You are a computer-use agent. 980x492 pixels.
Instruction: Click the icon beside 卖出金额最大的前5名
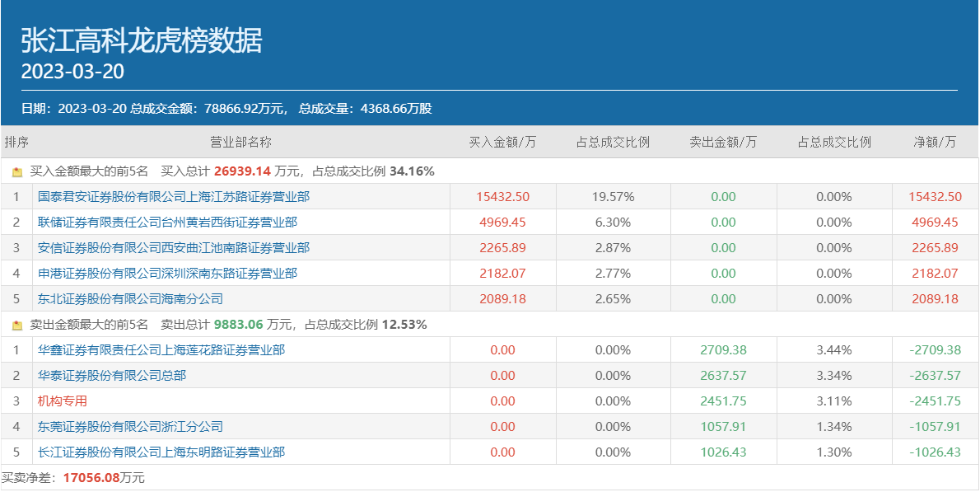pyautogui.click(x=17, y=326)
